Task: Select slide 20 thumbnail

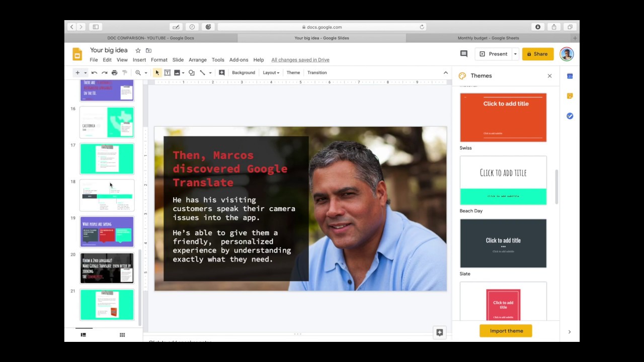Action: click(107, 268)
